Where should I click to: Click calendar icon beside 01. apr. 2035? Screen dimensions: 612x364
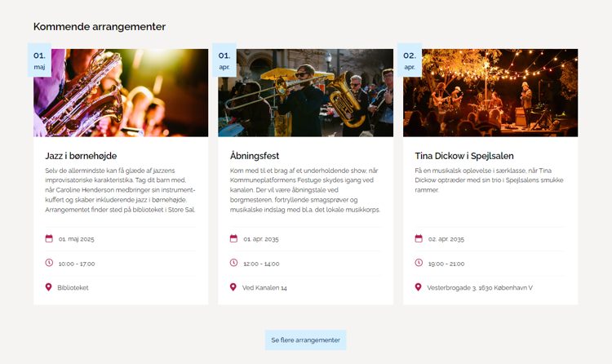[234, 239]
